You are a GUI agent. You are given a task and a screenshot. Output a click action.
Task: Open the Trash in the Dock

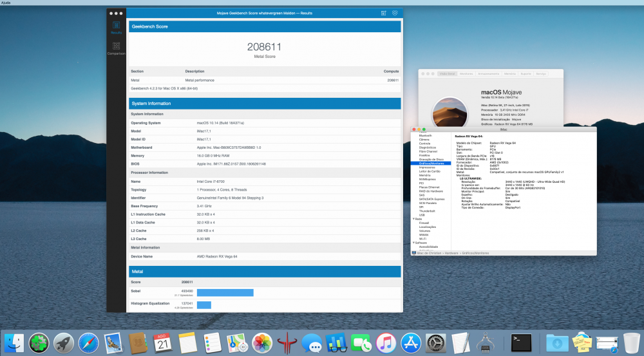[x=632, y=343]
